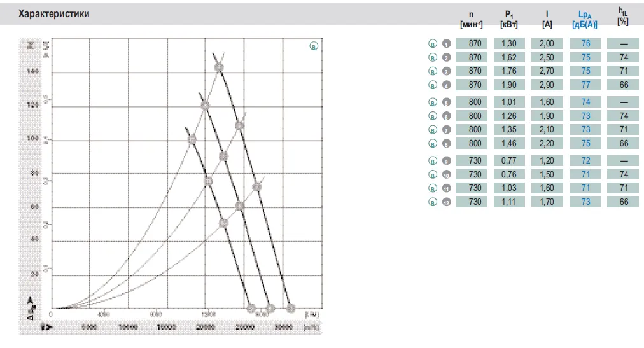Click the numbered circle 4 icon
Screen dimensions: 644x348
click(x=447, y=85)
